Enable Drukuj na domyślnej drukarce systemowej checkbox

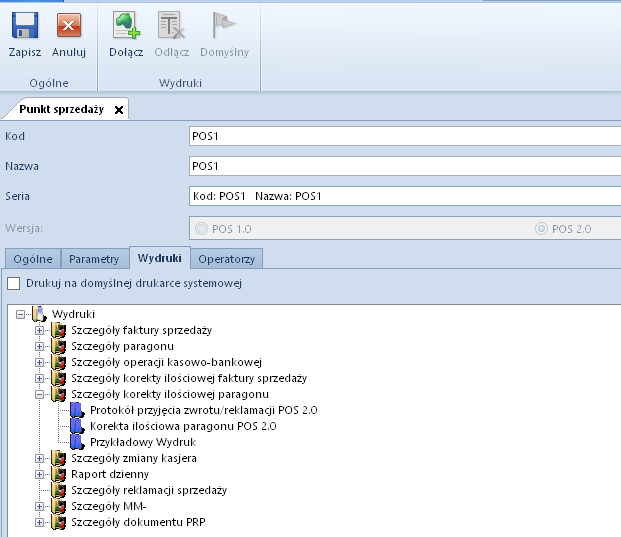click(x=13, y=283)
